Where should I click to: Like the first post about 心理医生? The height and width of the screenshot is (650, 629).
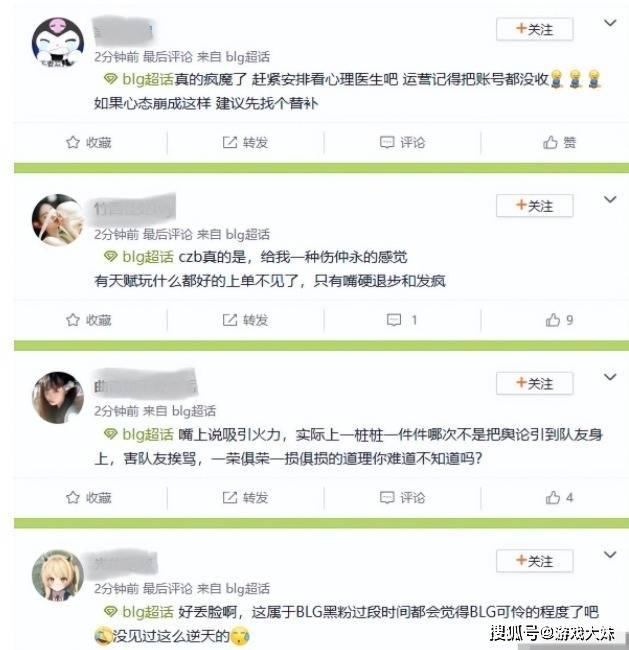pyautogui.click(x=559, y=143)
